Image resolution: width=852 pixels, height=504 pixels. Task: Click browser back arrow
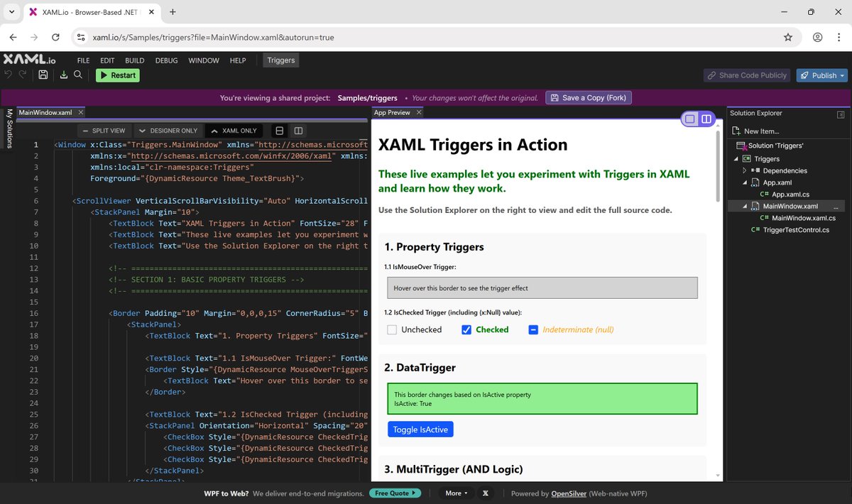click(13, 37)
